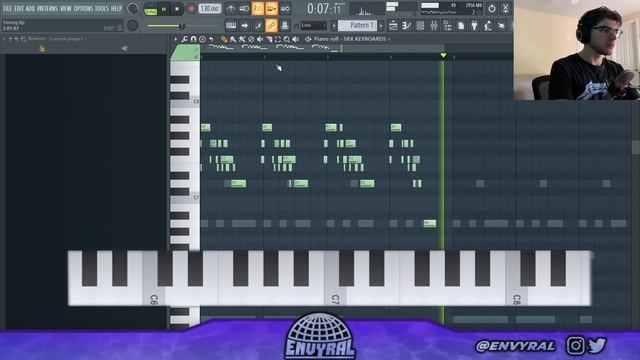Click the piano roll vertical scrollbar
The width and height of the screenshot is (640, 360).
(636, 148)
